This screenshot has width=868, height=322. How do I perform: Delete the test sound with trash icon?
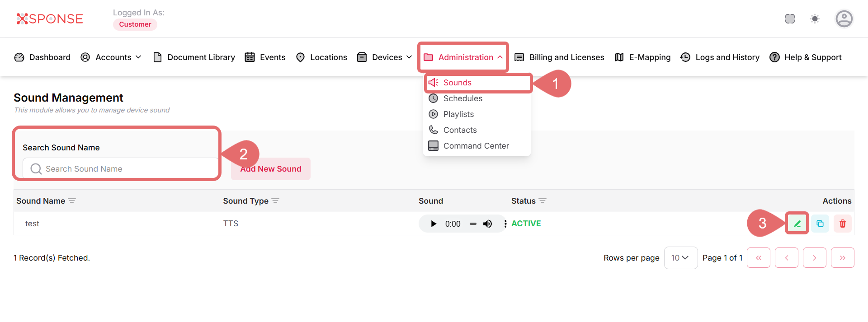point(842,224)
